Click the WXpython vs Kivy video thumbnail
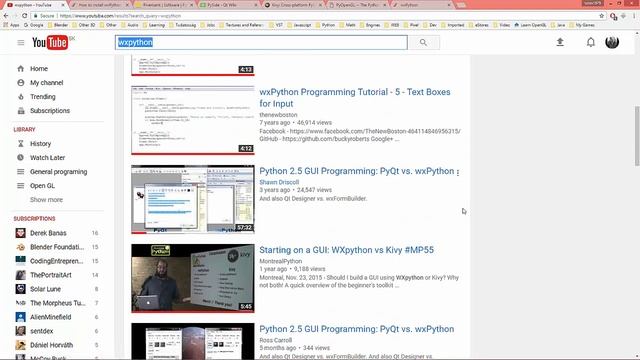This screenshot has height=360, width=640. tap(193, 278)
